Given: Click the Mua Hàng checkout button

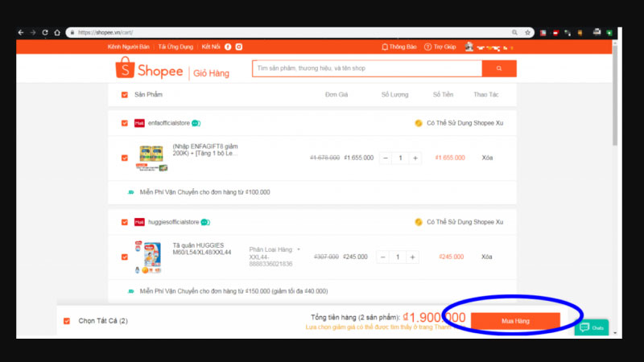Looking at the screenshot, I should coord(515,321).
